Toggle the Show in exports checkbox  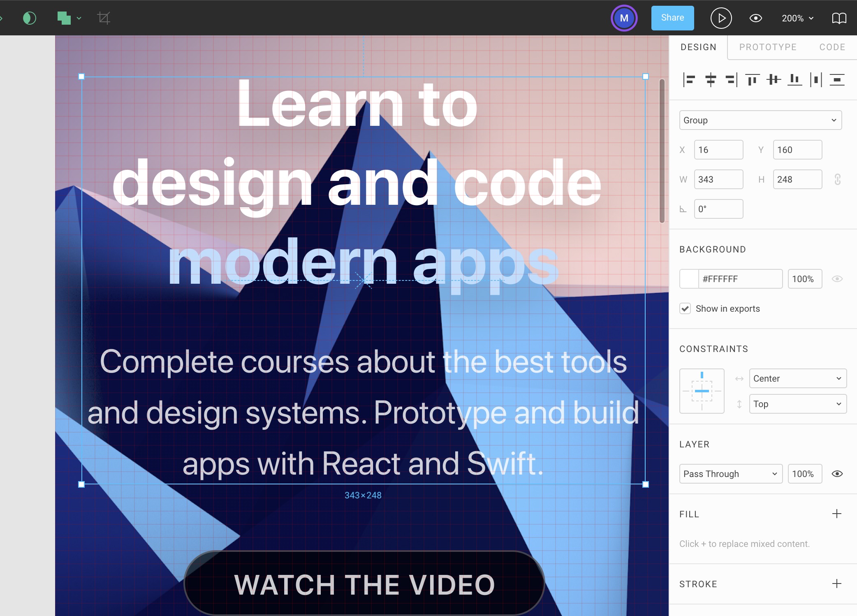pyautogui.click(x=685, y=308)
